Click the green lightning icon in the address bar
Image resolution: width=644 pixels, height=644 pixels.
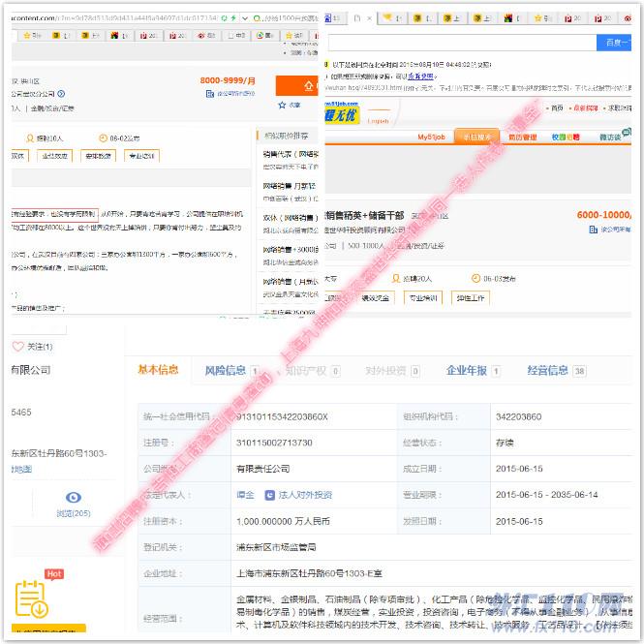pyautogui.click(x=233, y=18)
